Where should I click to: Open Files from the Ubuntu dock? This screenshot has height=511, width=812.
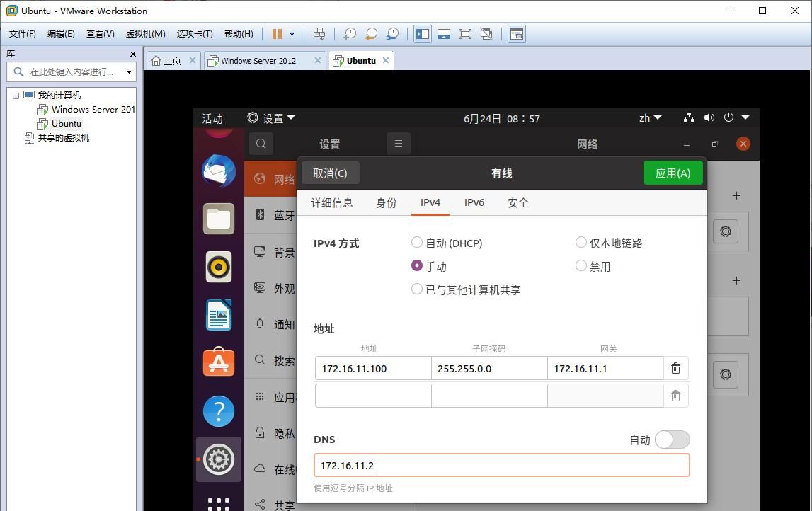coord(218,219)
